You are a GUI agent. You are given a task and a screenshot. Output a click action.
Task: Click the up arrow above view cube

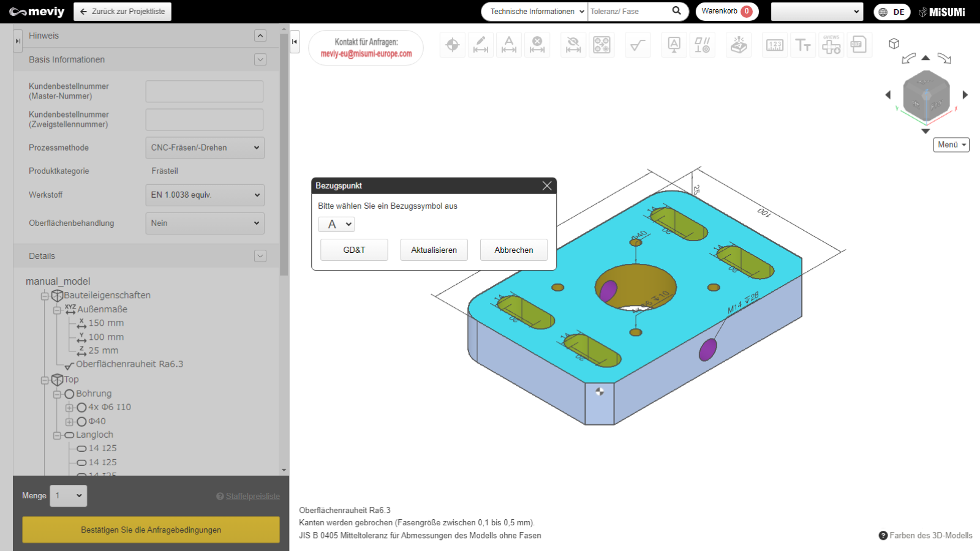point(925,58)
